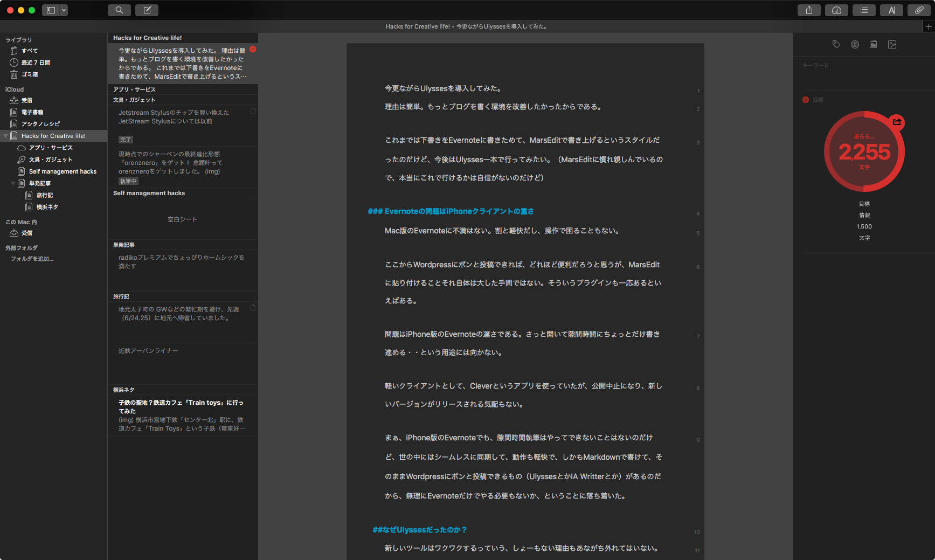Select the keyword tag icon in attachments
Image resolution: width=935 pixels, height=560 pixels.
point(836,45)
